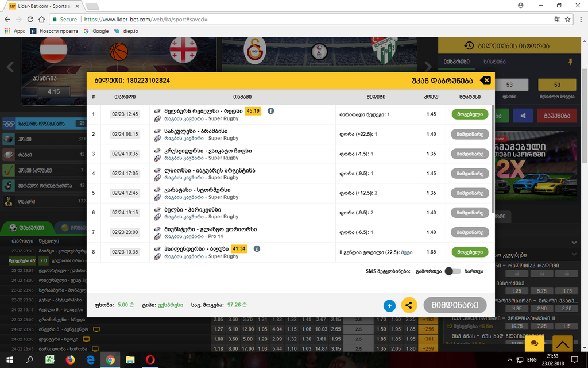Click date cell 02/24 19:15
588x368 pixels.
pos(125,213)
